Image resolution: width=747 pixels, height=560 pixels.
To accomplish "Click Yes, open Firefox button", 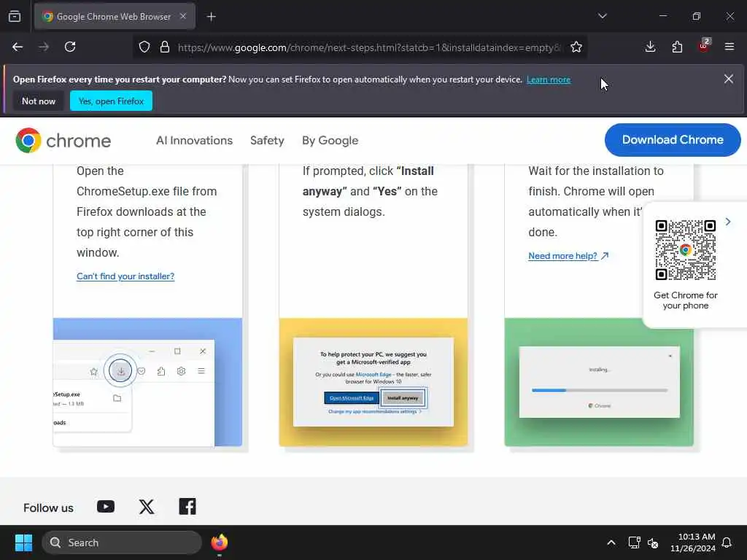I will [111, 101].
